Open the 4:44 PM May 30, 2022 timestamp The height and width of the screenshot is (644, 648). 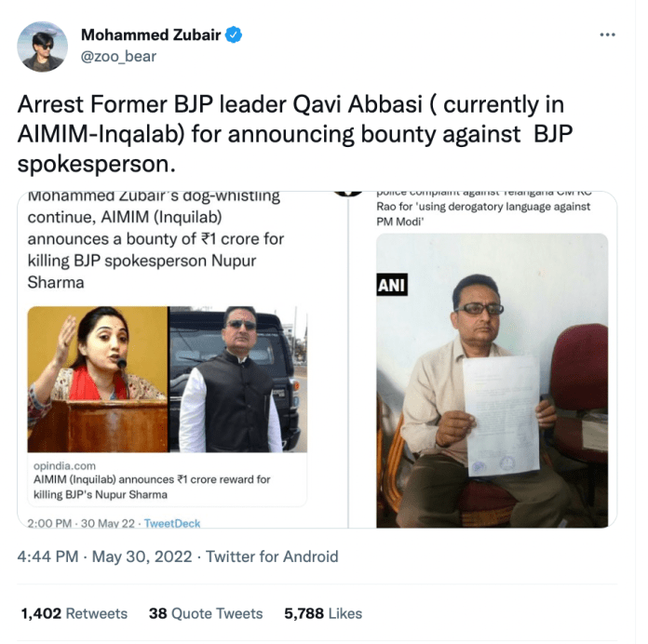point(104,557)
